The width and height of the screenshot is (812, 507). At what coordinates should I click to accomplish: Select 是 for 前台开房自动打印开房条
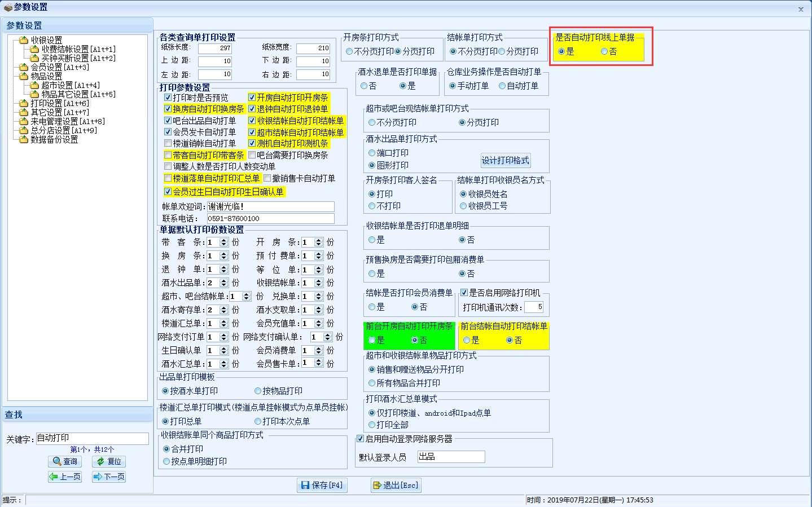pos(372,340)
